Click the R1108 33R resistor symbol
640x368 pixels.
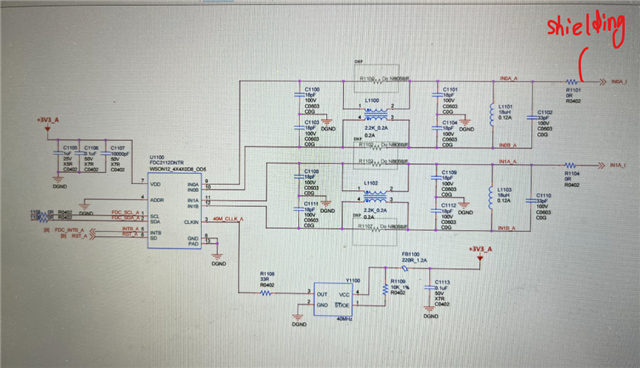click(x=266, y=293)
